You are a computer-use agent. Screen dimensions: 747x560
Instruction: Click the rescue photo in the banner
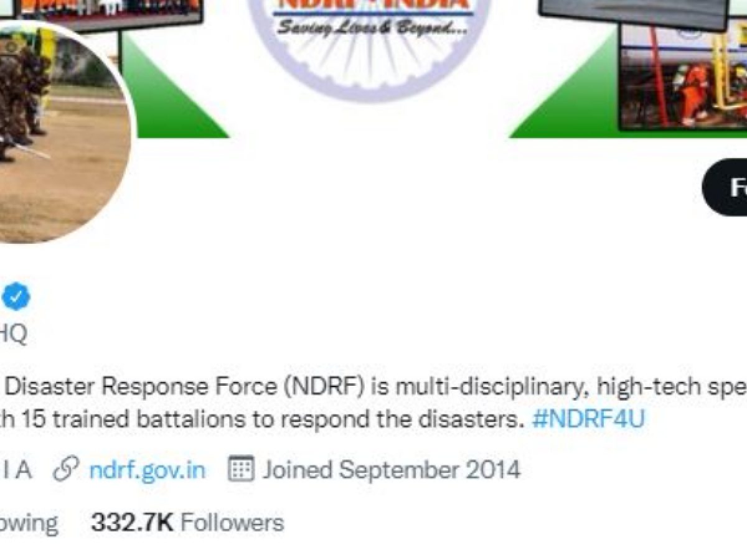coord(684,77)
